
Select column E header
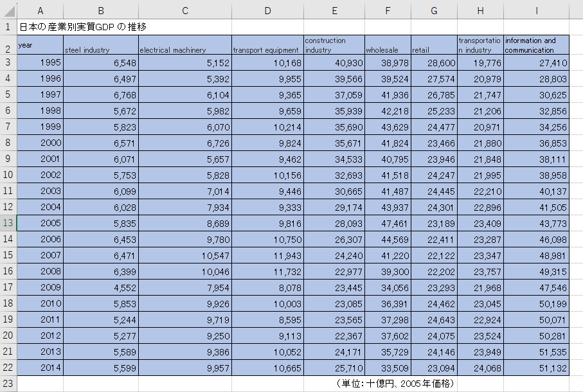(334, 10)
